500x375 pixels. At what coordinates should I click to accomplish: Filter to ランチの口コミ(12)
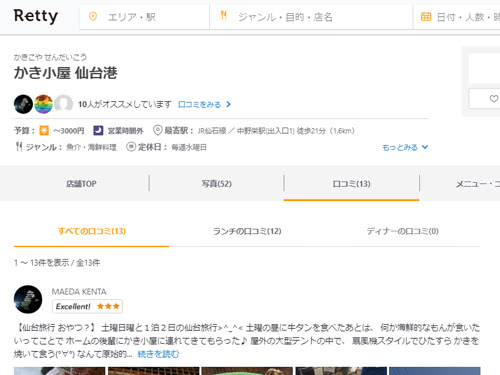point(247,231)
